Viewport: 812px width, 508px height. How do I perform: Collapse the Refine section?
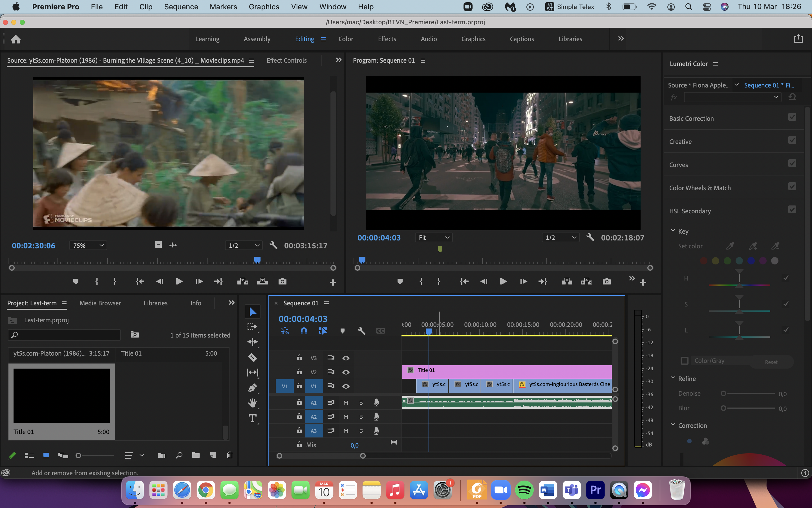(673, 378)
